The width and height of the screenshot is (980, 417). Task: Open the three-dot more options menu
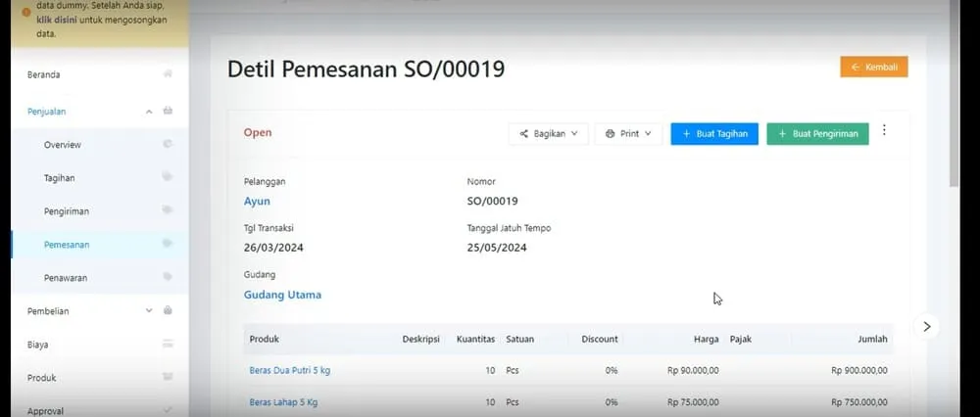coord(884,130)
